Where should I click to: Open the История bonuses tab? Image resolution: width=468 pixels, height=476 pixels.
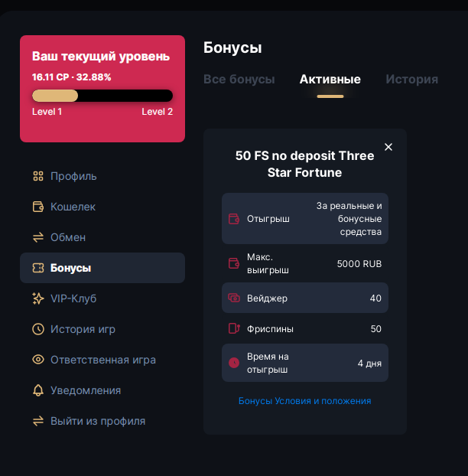click(411, 80)
